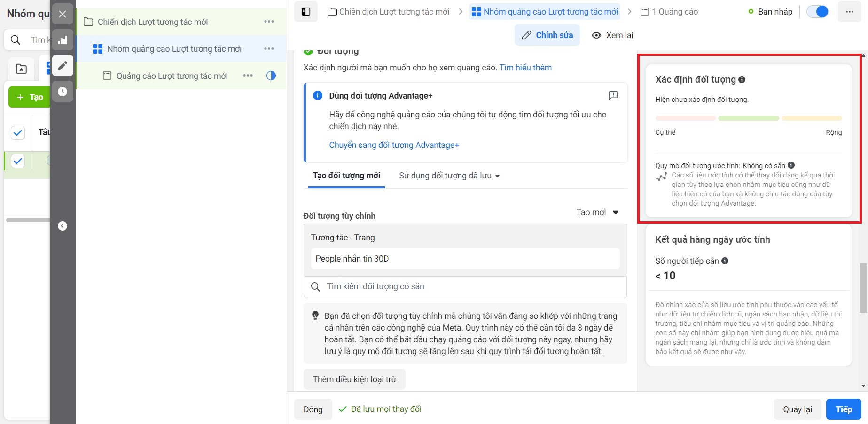Open more options for Quảng cáo row
868x424 pixels.
pyautogui.click(x=248, y=76)
